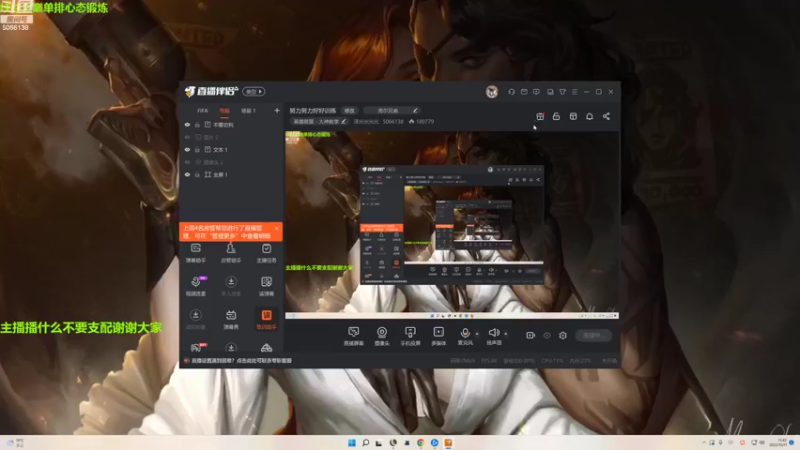
Task: Share the live room
Action: (x=606, y=116)
